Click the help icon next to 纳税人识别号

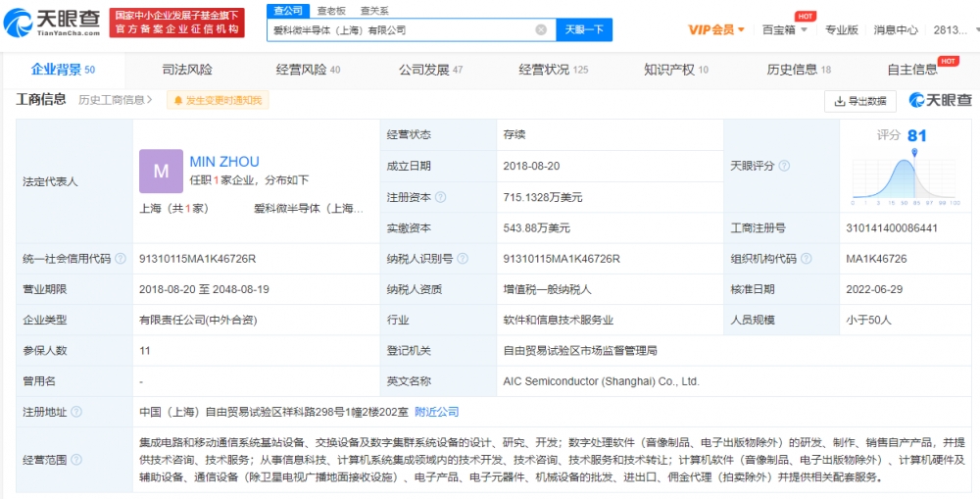point(463,259)
